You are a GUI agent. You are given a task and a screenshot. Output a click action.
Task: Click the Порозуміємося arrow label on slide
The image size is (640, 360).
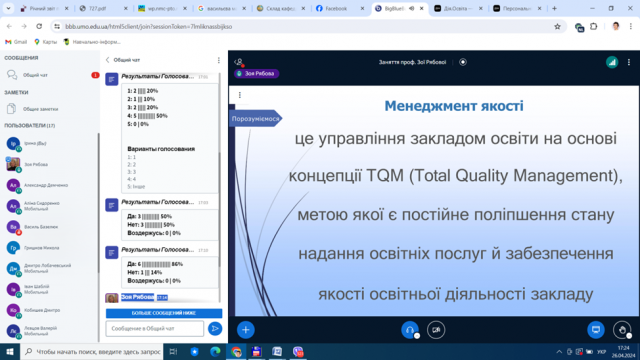[x=256, y=119]
